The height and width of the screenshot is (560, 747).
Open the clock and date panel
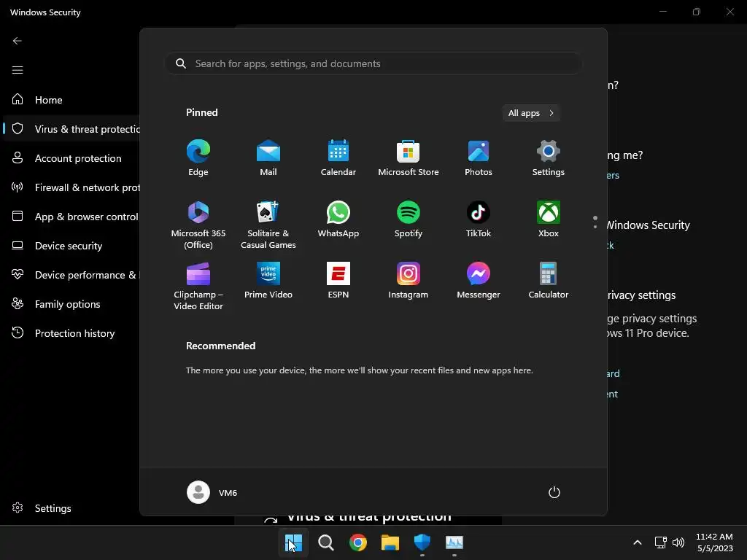coord(715,542)
